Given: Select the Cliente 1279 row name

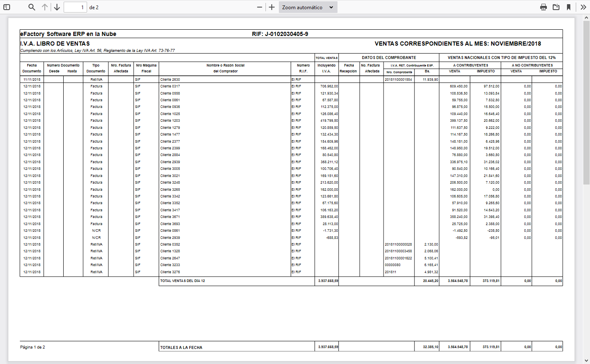Looking at the screenshot, I should click(x=170, y=128).
